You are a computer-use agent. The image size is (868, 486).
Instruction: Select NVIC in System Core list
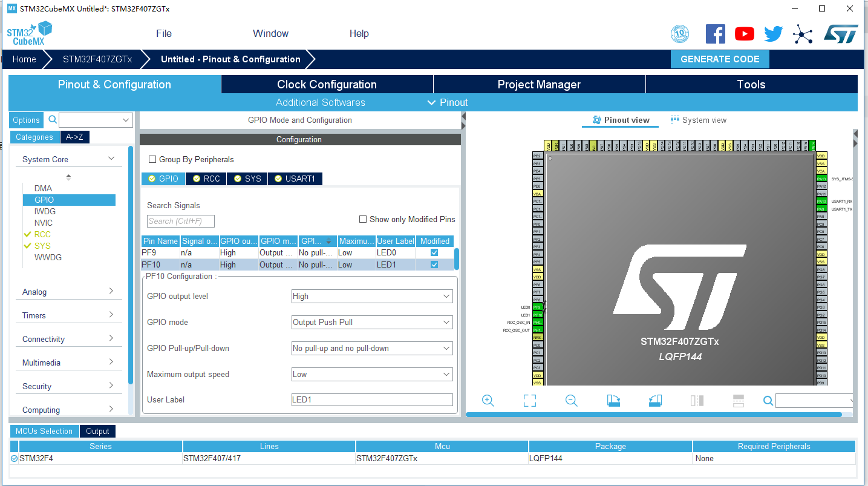(x=44, y=223)
